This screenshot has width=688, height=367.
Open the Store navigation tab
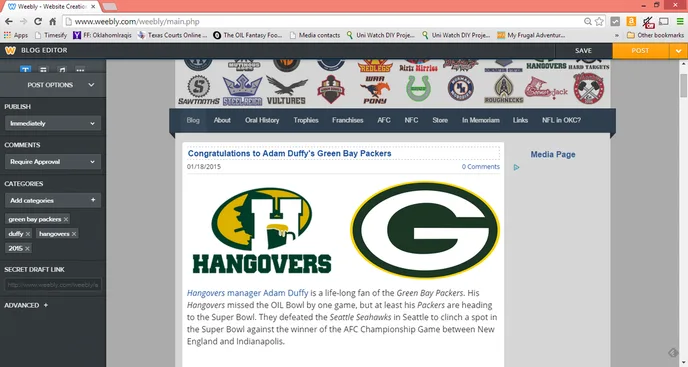coord(440,120)
